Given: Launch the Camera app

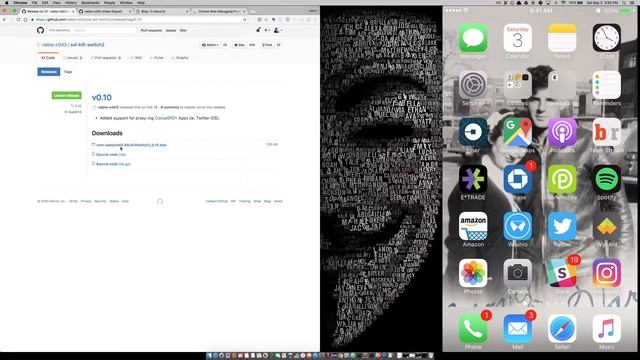Looking at the screenshot, I should 518,273.
